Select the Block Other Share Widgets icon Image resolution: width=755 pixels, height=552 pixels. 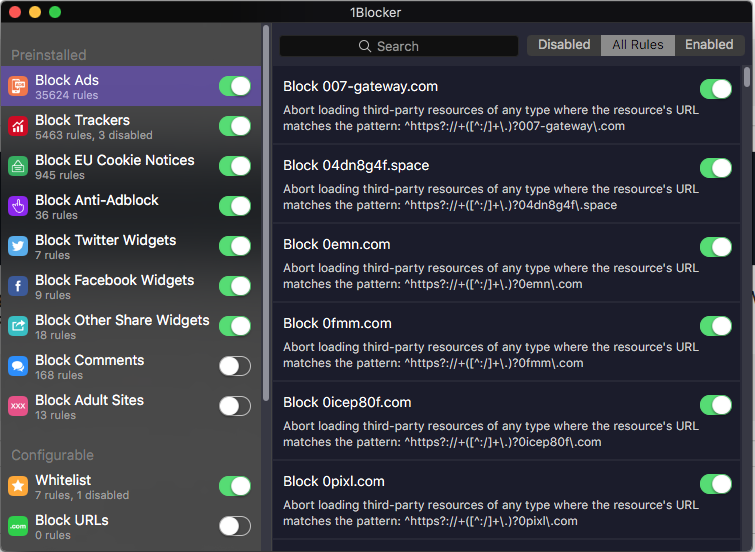[x=18, y=327]
